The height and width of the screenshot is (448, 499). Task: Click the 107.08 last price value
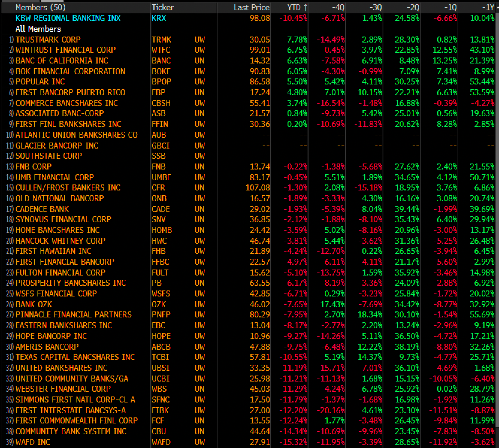pyautogui.click(x=258, y=187)
